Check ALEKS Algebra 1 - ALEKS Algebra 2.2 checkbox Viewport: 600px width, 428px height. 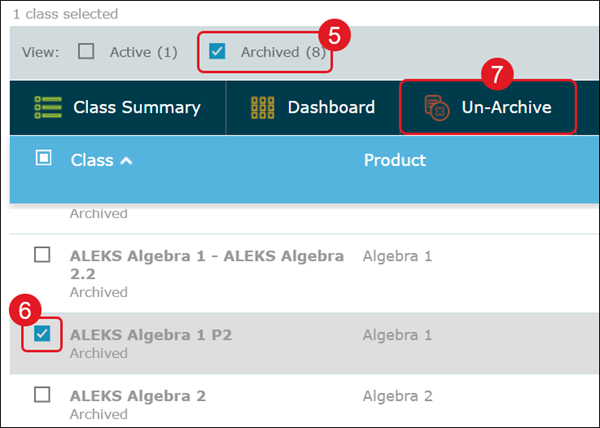click(x=42, y=255)
